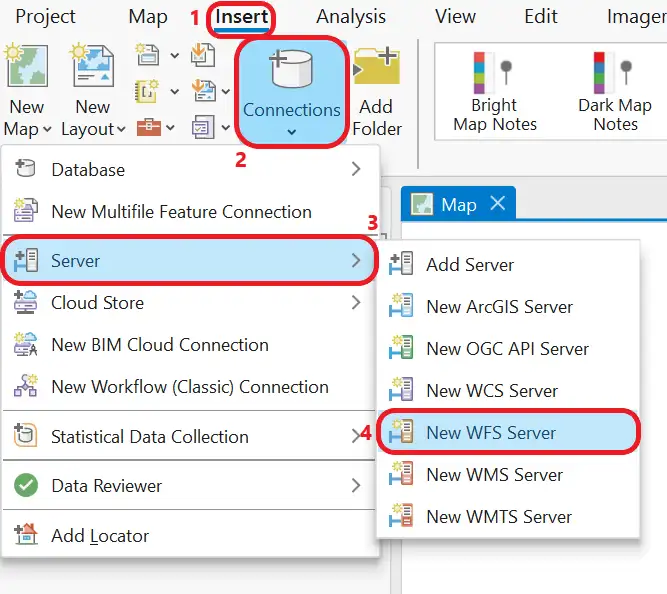Screen dimensions: 667x594
Task: Open the Data Reviewer submenu
Action: point(356,486)
